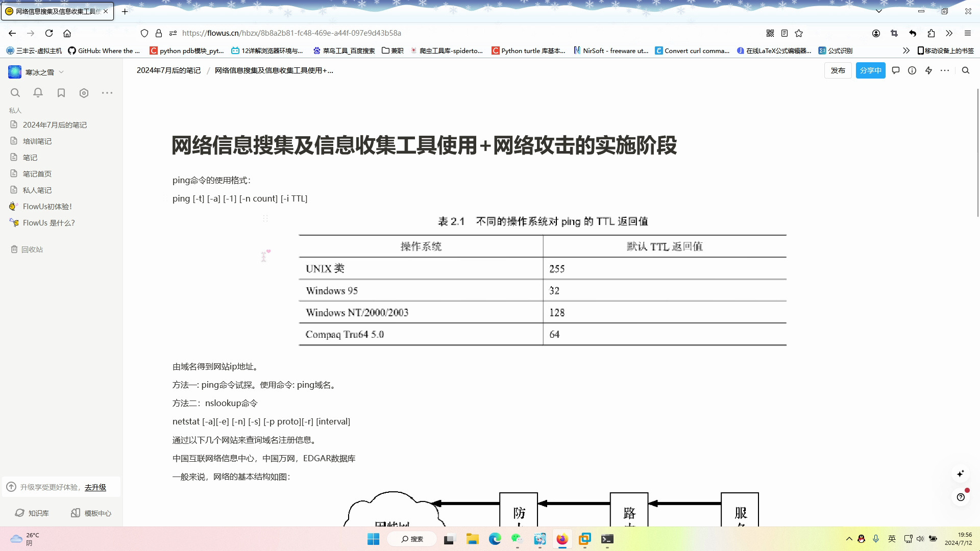This screenshot has height=551, width=980.
Task: Toggle sharing via the 分享中 button
Action: click(870, 70)
